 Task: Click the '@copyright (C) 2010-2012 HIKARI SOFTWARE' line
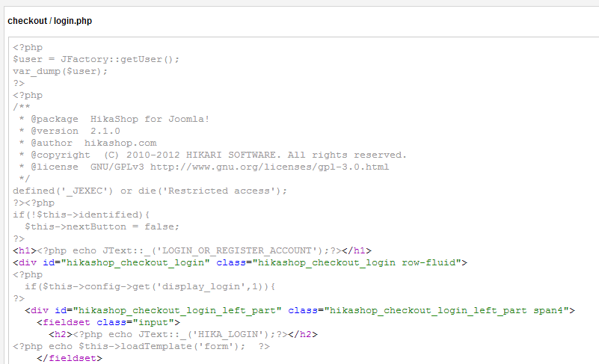click(x=213, y=155)
